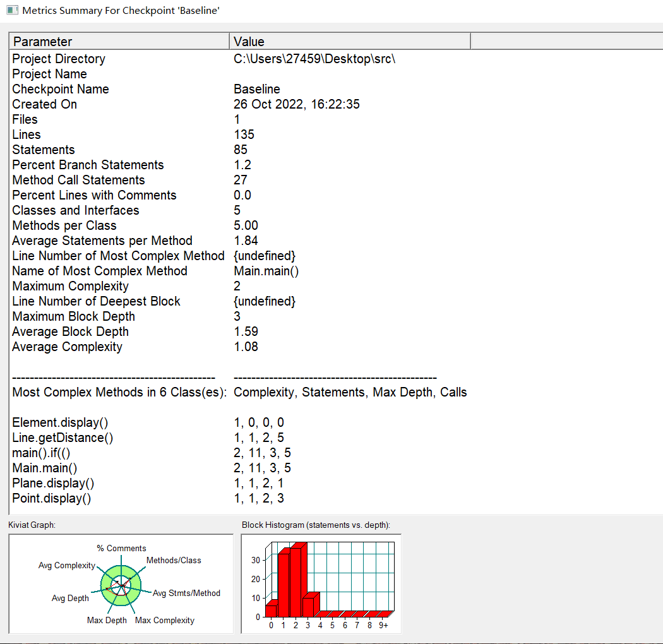Select Average Complexity row
Image resolution: width=663 pixels, height=644 pixels.
click(67, 347)
